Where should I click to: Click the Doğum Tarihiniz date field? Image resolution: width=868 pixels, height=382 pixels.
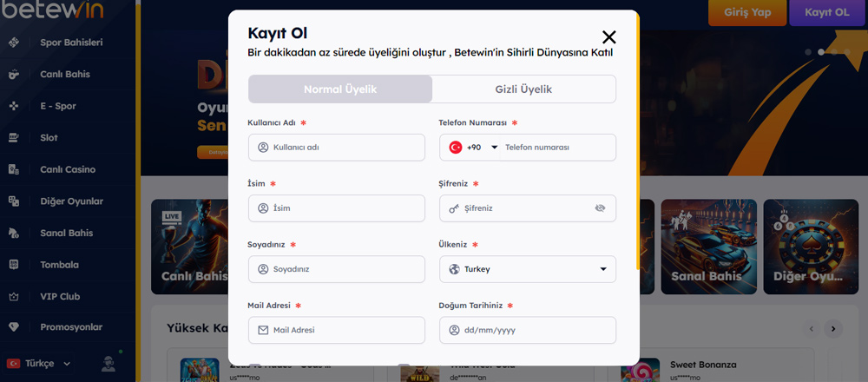tap(528, 330)
